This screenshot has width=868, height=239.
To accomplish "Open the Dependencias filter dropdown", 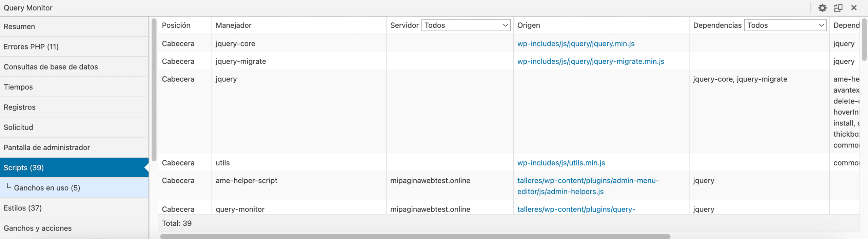I will click(x=785, y=25).
